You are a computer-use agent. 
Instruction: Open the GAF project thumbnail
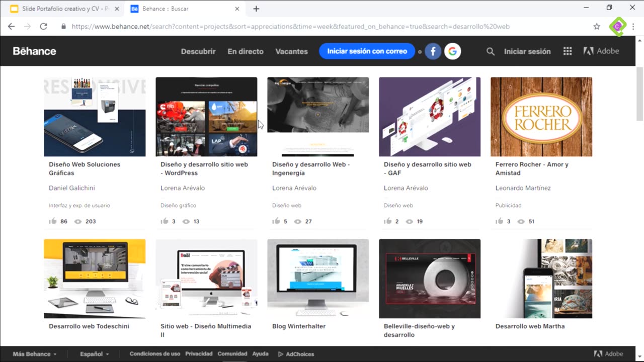point(430,117)
